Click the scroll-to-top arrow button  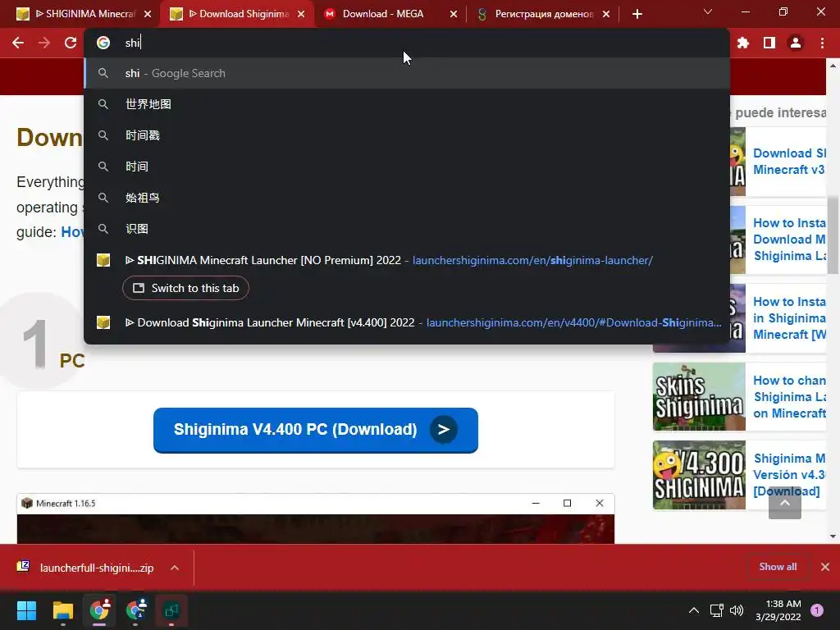click(x=785, y=503)
